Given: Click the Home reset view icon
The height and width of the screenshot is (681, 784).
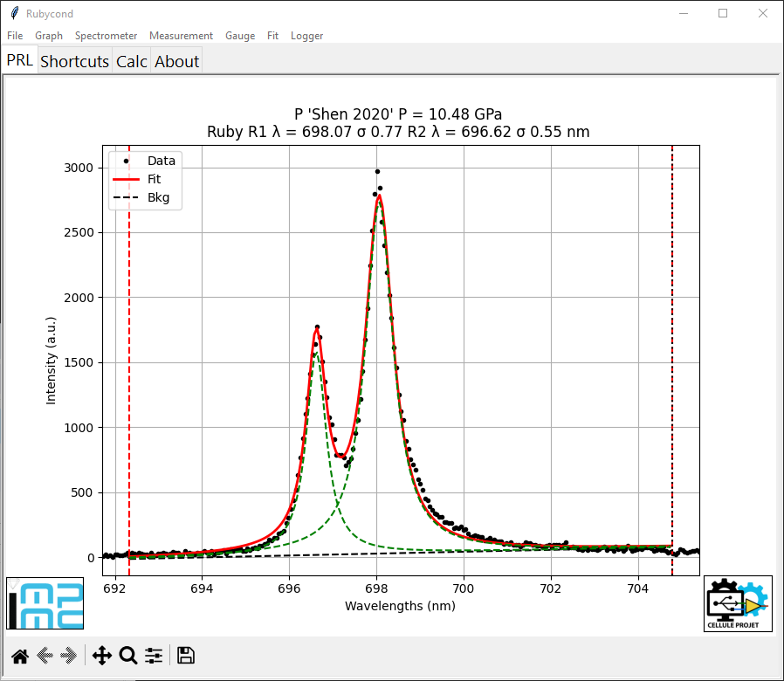Looking at the screenshot, I should click(20, 656).
